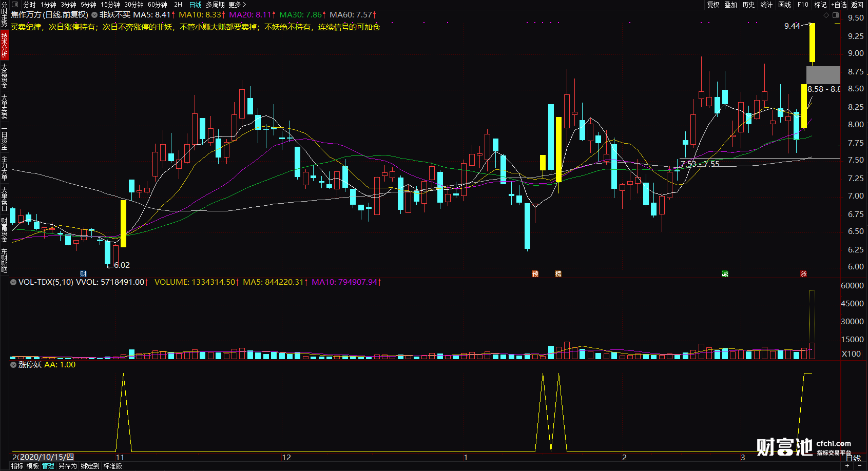Click the MA10: 8.33 value
Viewport: 868px width, 471px height.
(202, 15)
